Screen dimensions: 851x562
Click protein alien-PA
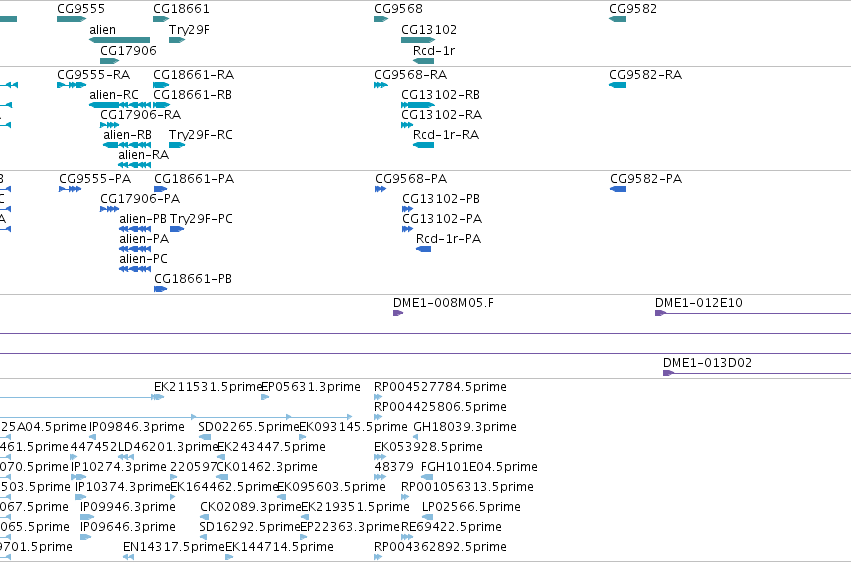point(135,249)
